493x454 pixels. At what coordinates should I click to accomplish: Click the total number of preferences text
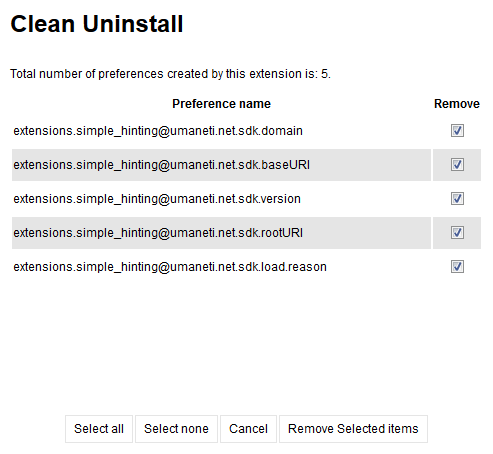tap(170, 74)
